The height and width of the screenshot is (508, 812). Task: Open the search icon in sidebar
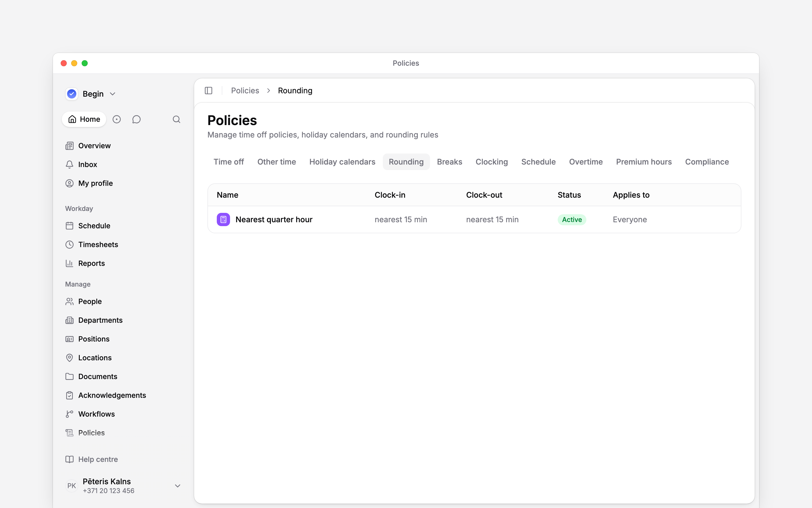pos(177,119)
